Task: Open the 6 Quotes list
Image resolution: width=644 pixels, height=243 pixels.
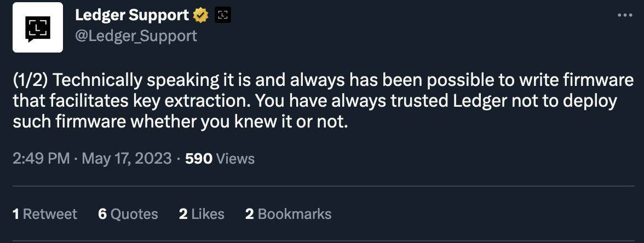Action: pos(128,213)
